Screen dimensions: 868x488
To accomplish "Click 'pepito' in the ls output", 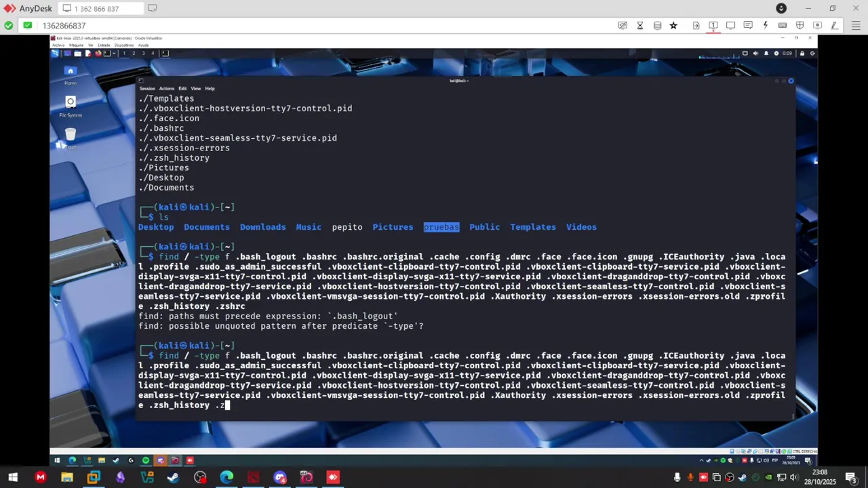I will click(347, 227).
